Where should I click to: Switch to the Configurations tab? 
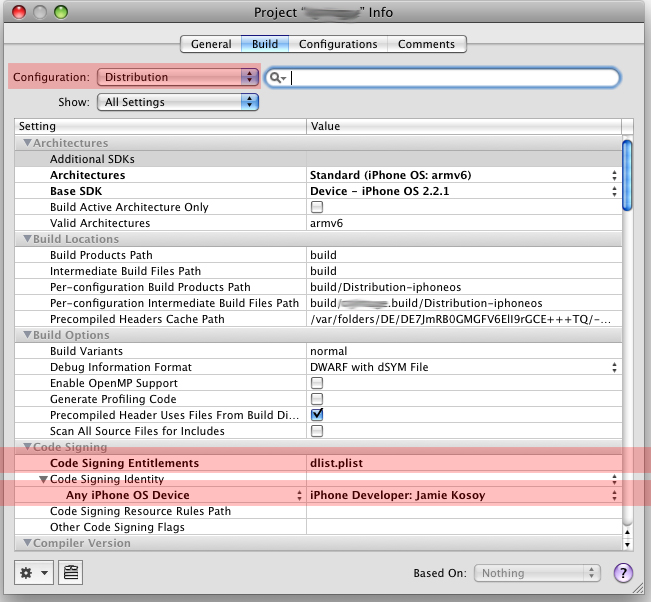pos(338,44)
